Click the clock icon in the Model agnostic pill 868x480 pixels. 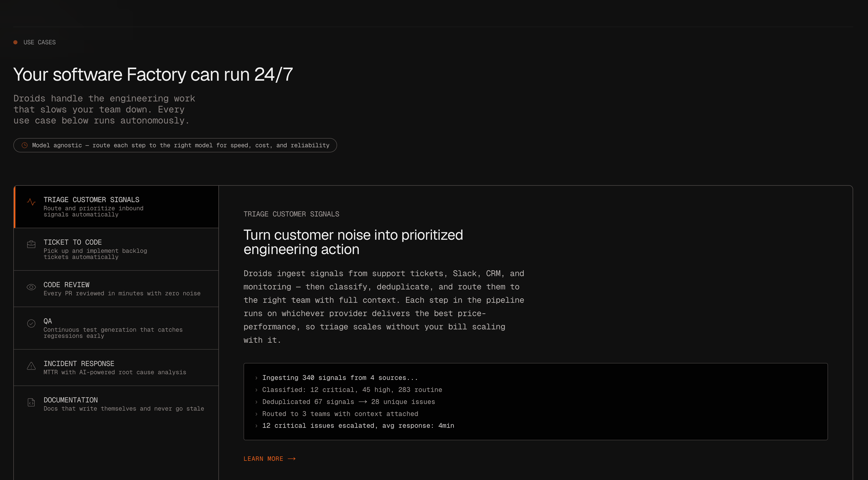(x=25, y=145)
